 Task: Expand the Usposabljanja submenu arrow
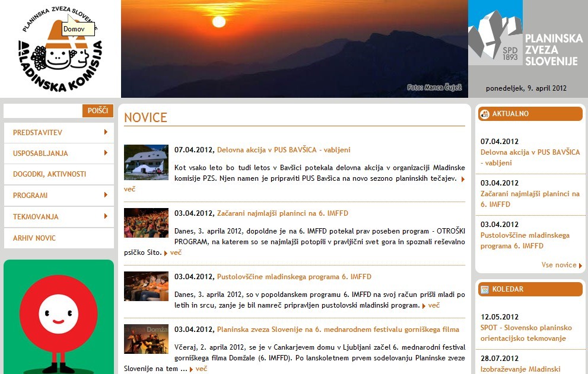point(105,153)
